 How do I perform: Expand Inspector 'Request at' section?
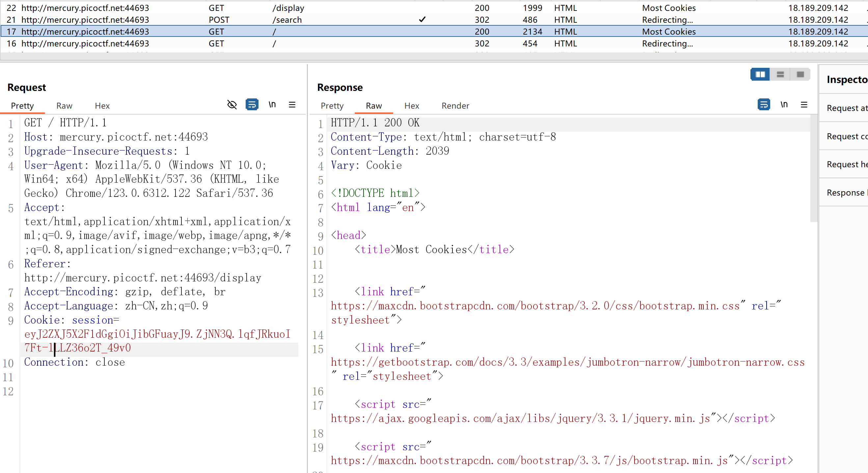click(x=844, y=108)
